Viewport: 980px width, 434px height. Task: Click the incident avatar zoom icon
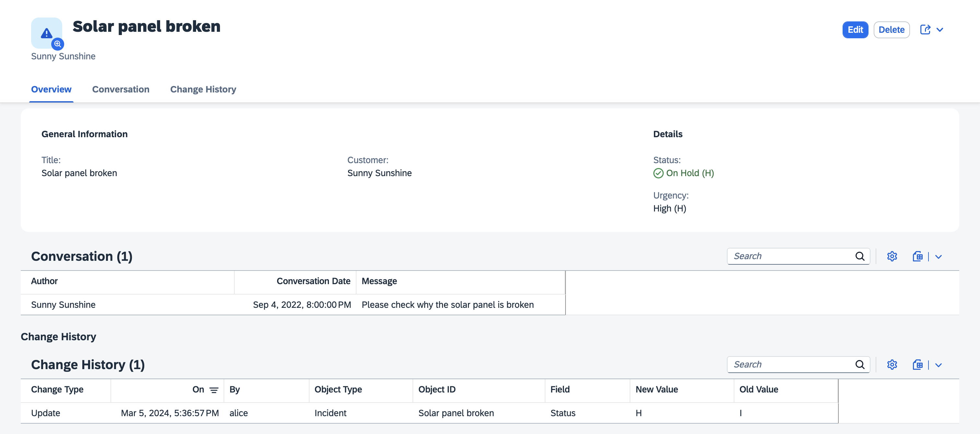[57, 44]
